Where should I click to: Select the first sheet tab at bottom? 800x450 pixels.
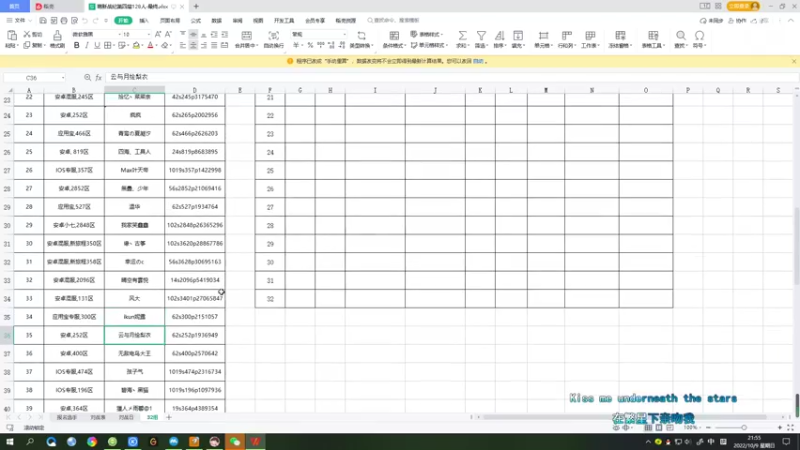(67, 417)
